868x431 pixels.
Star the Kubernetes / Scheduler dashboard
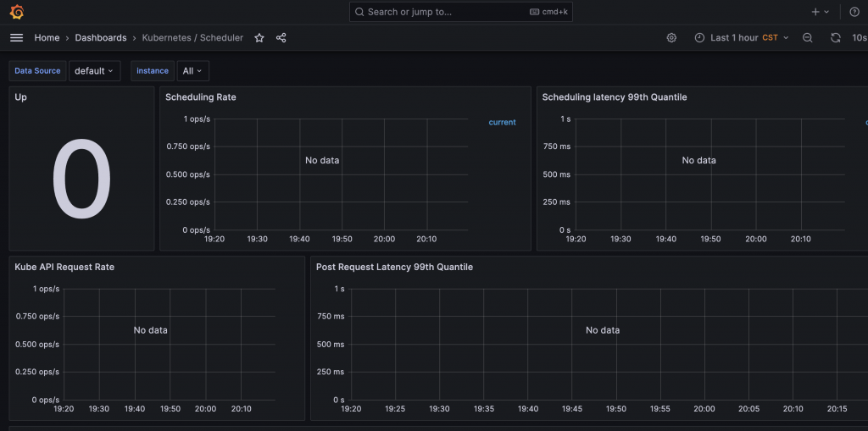click(259, 37)
